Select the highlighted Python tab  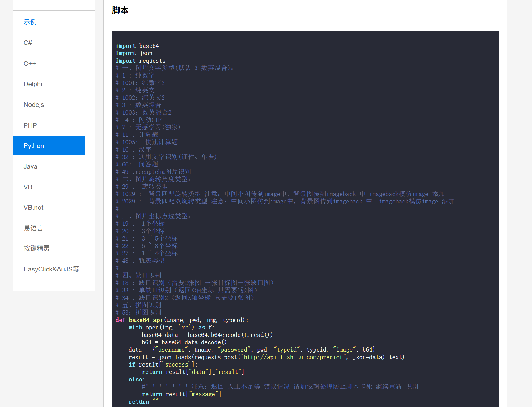(49, 146)
